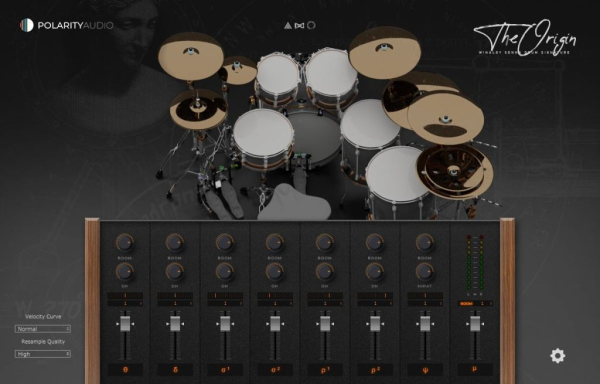The width and height of the screenshot is (600, 384).
Task: Hit the upper floor tom
Action: point(370,124)
